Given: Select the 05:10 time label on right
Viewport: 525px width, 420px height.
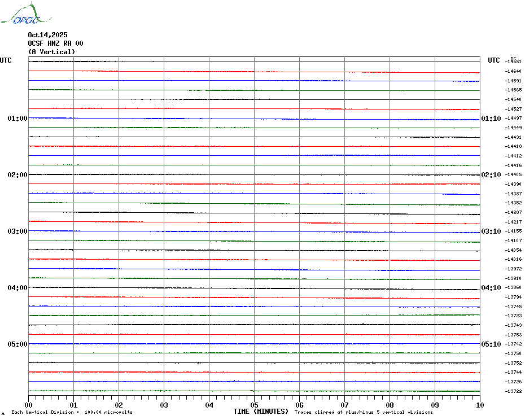Looking at the screenshot, I should coord(491,344).
